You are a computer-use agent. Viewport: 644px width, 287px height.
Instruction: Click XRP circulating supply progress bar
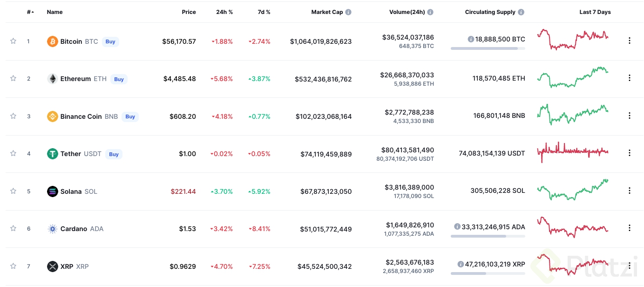tap(488, 273)
